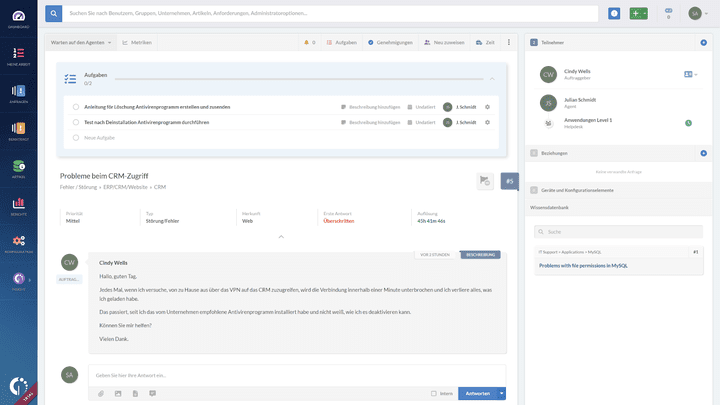Click the attachment paperclip in reply box
720x405 pixels.
pos(100,393)
